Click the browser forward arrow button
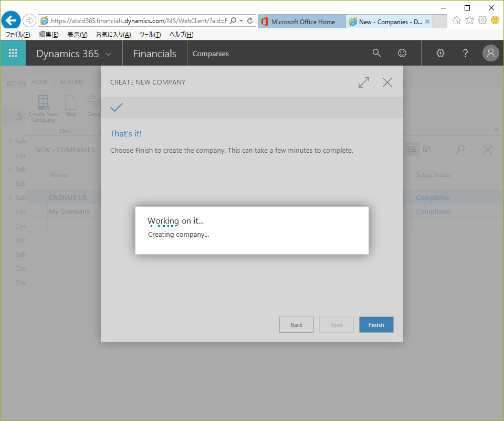The height and width of the screenshot is (421, 504). pos(29,21)
